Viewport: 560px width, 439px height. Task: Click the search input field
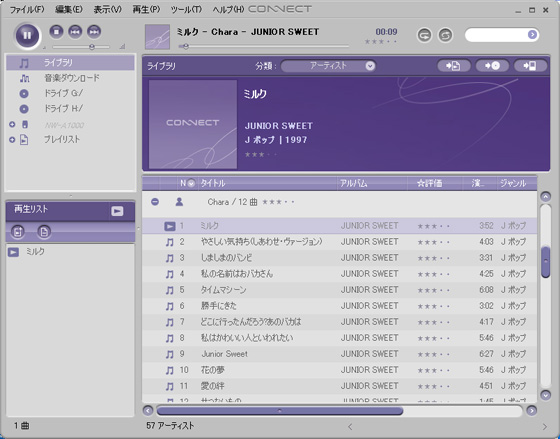coord(497,35)
